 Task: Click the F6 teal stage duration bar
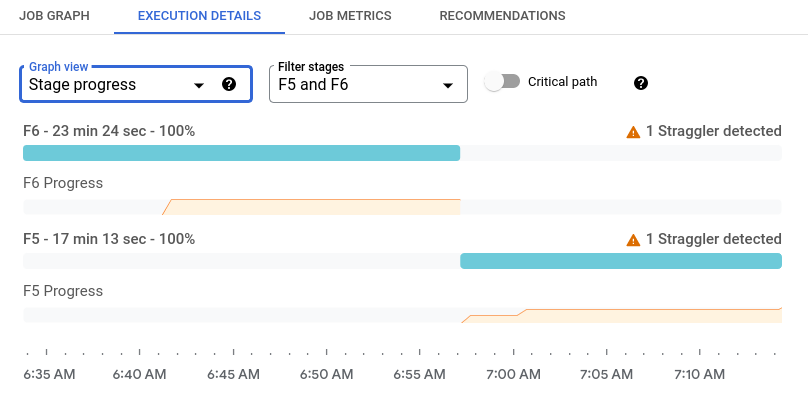[x=241, y=153]
